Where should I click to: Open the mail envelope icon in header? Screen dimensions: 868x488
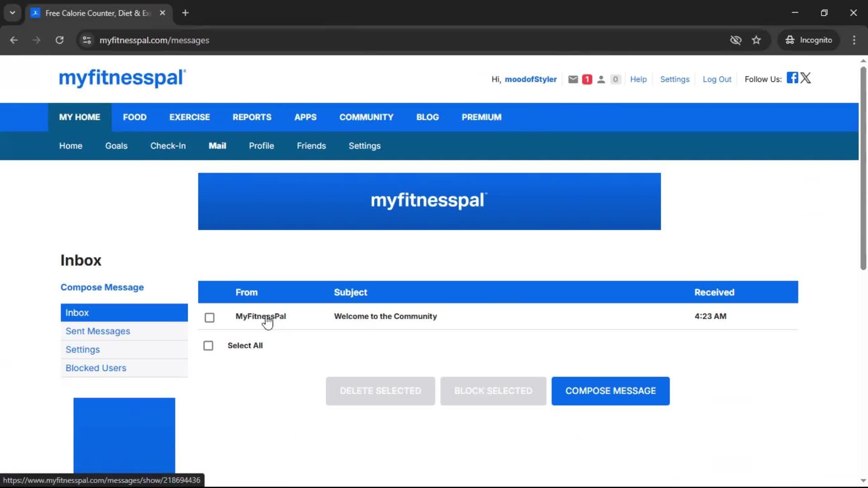click(573, 80)
